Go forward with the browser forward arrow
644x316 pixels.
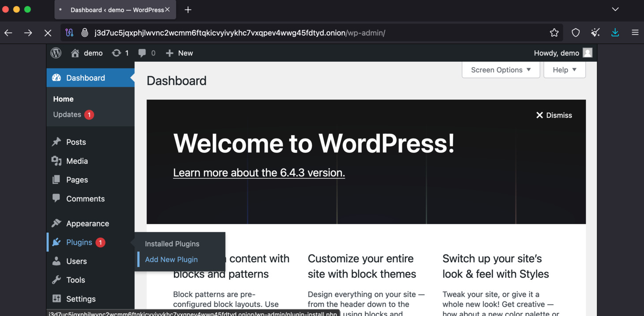point(28,33)
